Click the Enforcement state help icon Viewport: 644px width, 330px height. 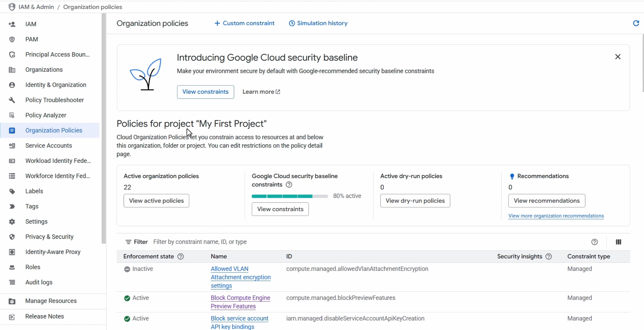coord(181,257)
